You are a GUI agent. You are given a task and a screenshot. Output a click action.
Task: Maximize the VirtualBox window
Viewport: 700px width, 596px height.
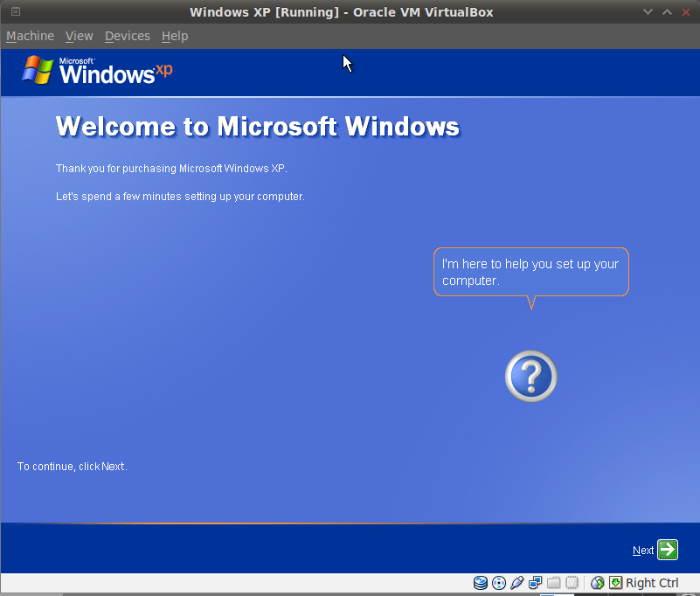(667, 12)
